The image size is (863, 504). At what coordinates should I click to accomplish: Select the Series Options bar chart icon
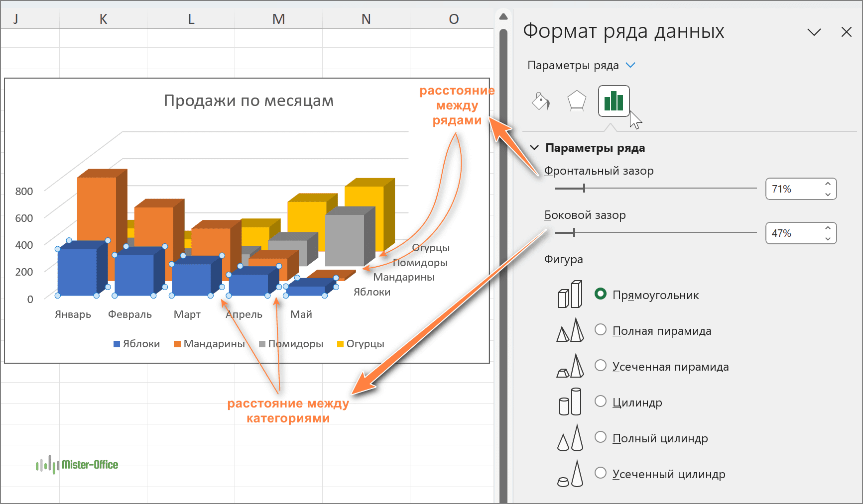coord(614,101)
